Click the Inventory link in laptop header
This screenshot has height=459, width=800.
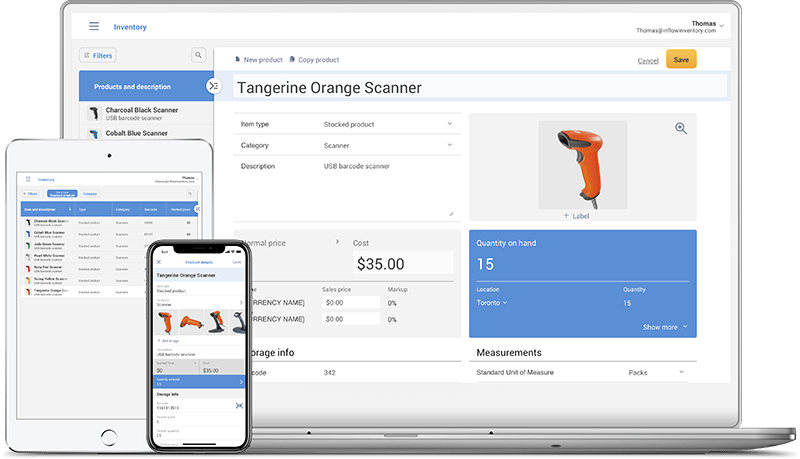130,27
